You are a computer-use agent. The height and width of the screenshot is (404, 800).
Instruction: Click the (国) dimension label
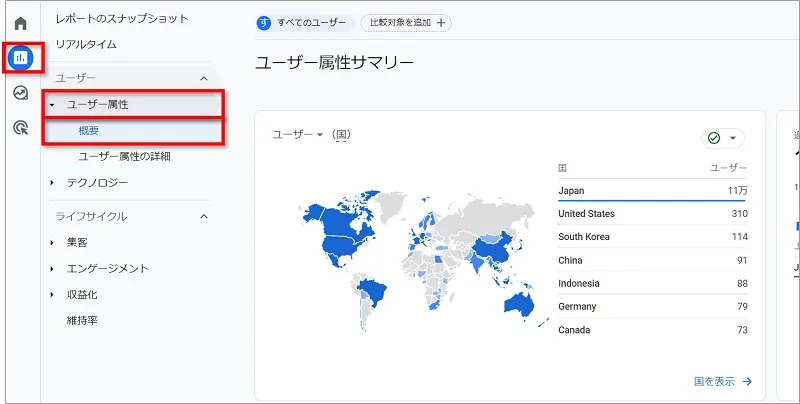coord(341,135)
